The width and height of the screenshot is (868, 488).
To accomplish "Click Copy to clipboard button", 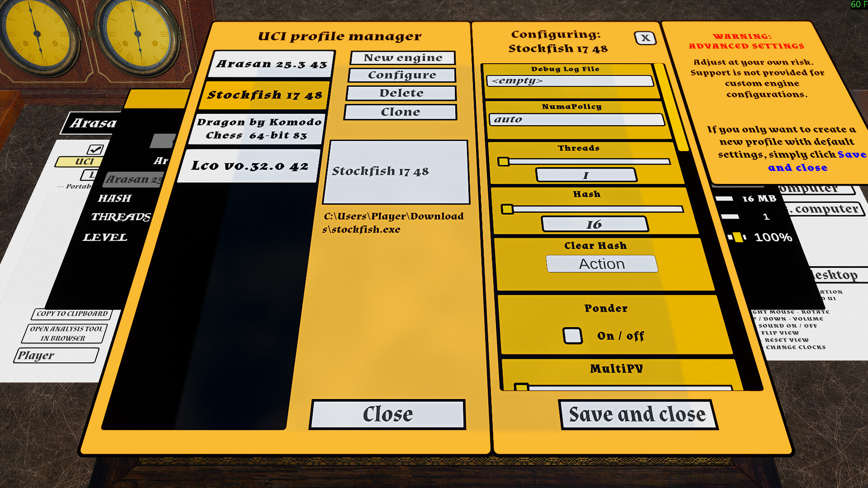I will point(72,314).
